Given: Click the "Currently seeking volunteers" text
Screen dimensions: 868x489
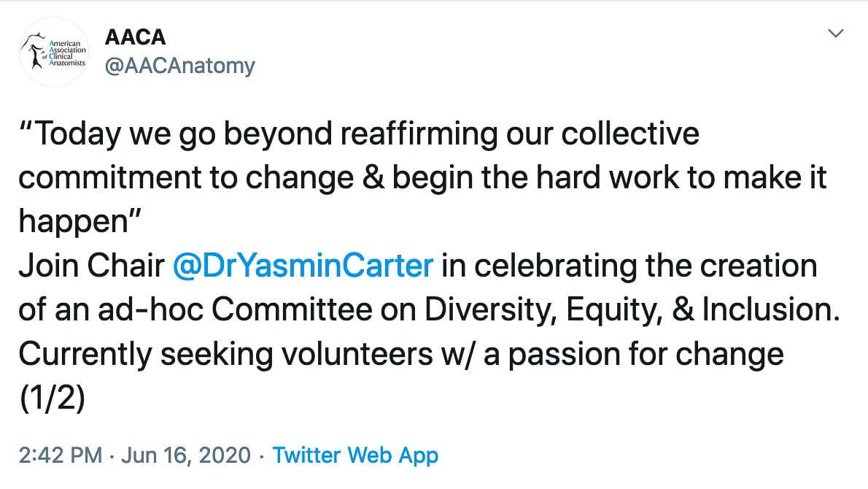Looking at the screenshot, I should pos(218,353).
